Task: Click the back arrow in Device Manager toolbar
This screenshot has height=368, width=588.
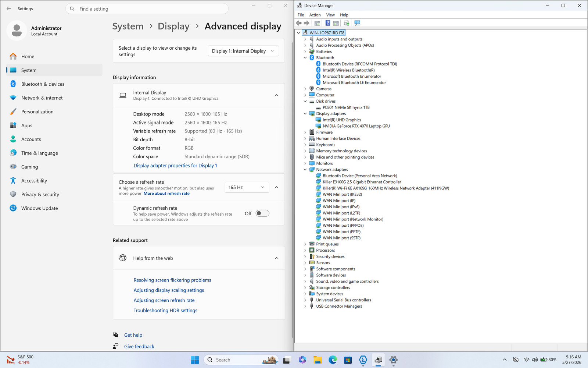Action: click(299, 23)
